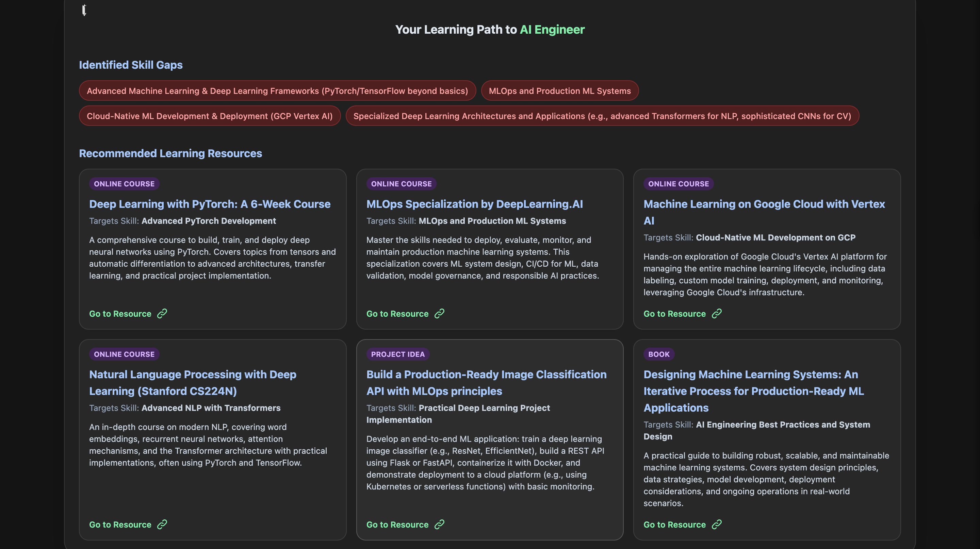This screenshot has width=980, height=549.
Task: Click the link icon in the MLOps Specialization card
Action: tap(439, 313)
